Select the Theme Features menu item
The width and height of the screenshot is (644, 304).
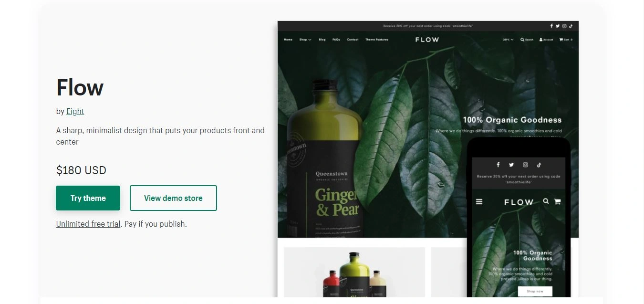point(377,40)
